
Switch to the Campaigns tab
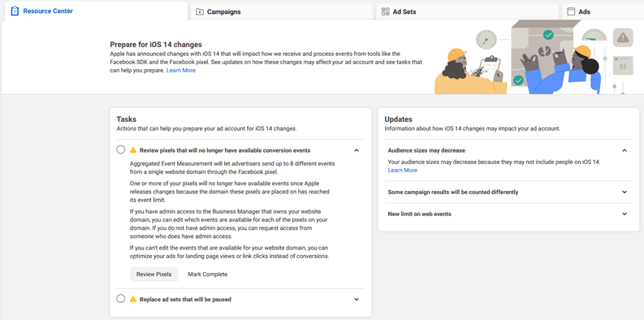(282, 11)
